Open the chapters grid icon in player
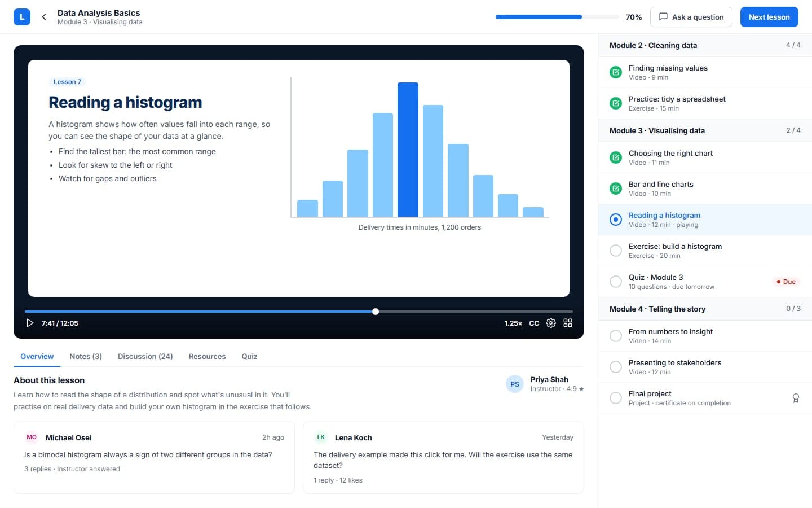 pos(568,323)
